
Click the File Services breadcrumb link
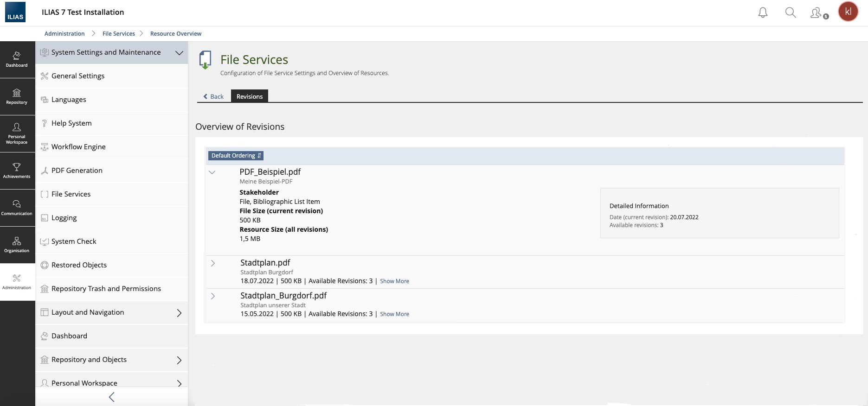click(119, 34)
